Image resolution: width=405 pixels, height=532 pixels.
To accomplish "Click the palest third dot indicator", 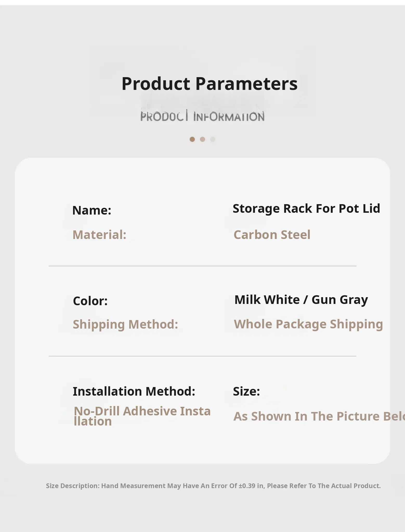I will [x=213, y=139].
